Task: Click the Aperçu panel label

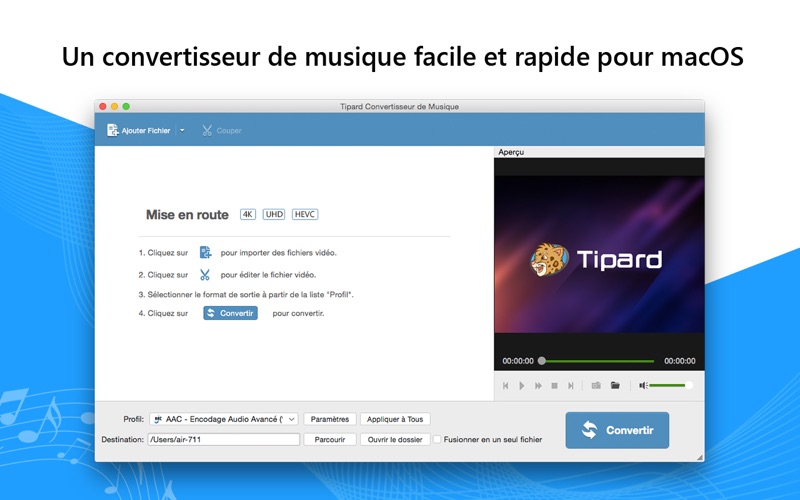Action: 511,152
